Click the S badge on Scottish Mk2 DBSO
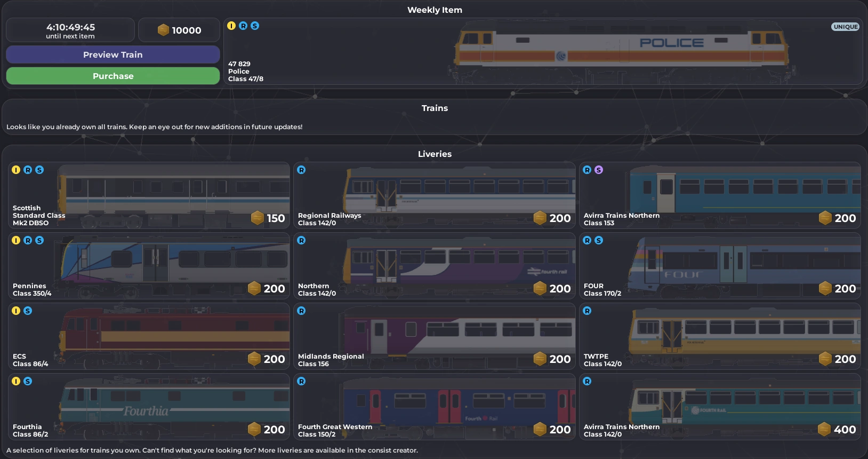The height and width of the screenshot is (459, 868). [x=39, y=170]
